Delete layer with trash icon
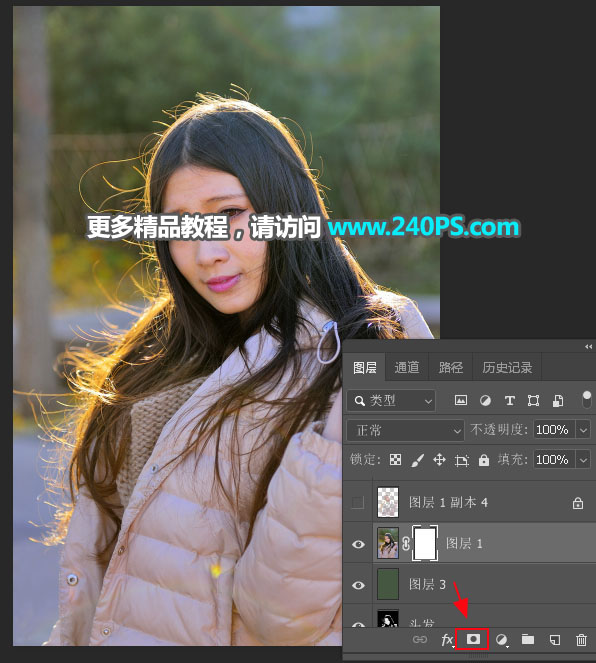Image resolution: width=596 pixels, height=663 pixels. pyautogui.click(x=582, y=640)
